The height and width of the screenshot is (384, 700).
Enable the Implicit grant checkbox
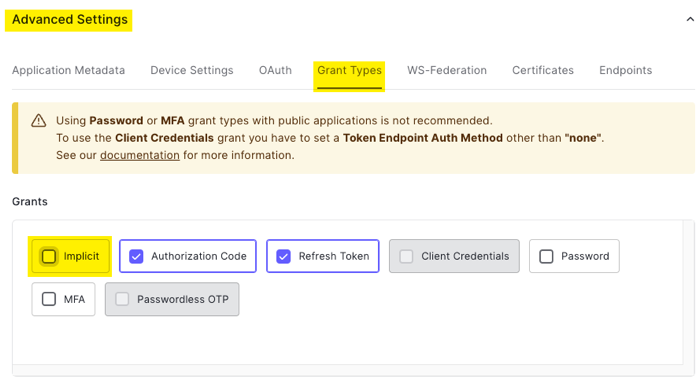(49, 256)
